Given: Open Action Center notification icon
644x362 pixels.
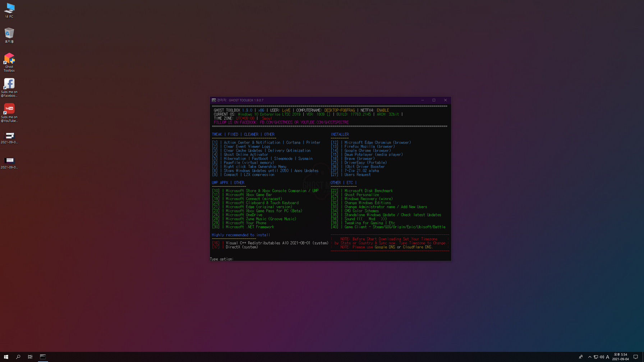Looking at the screenshot, I should point(636,357).
